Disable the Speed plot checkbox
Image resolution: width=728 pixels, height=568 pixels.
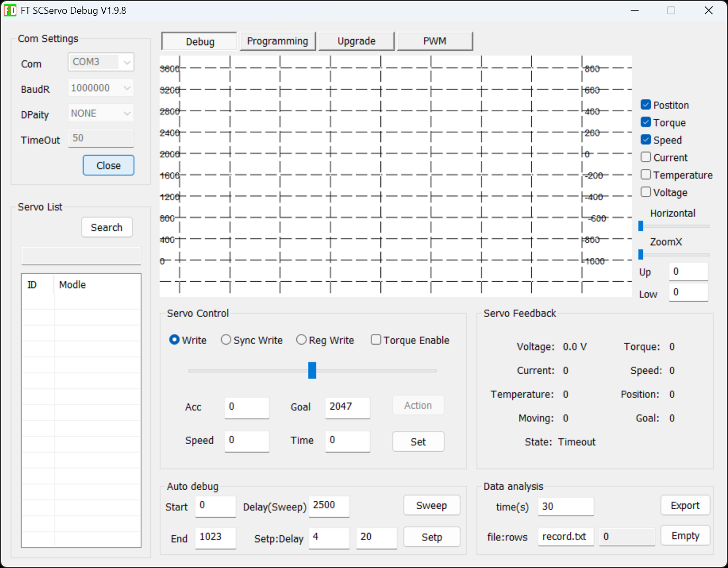point(646,140)
